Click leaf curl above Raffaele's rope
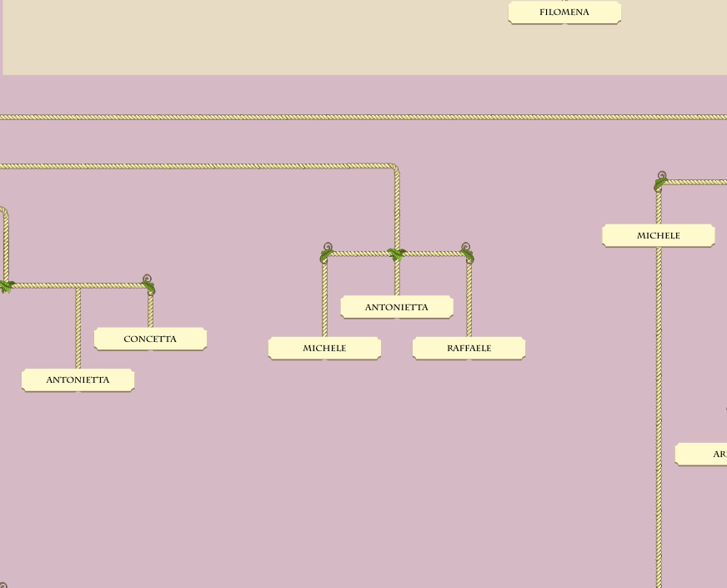 click(467, 253)
